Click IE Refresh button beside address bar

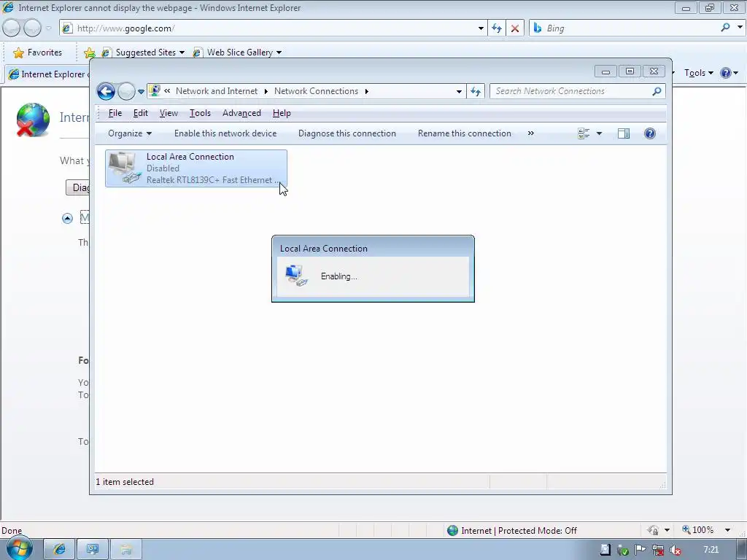tap(496, 28)
